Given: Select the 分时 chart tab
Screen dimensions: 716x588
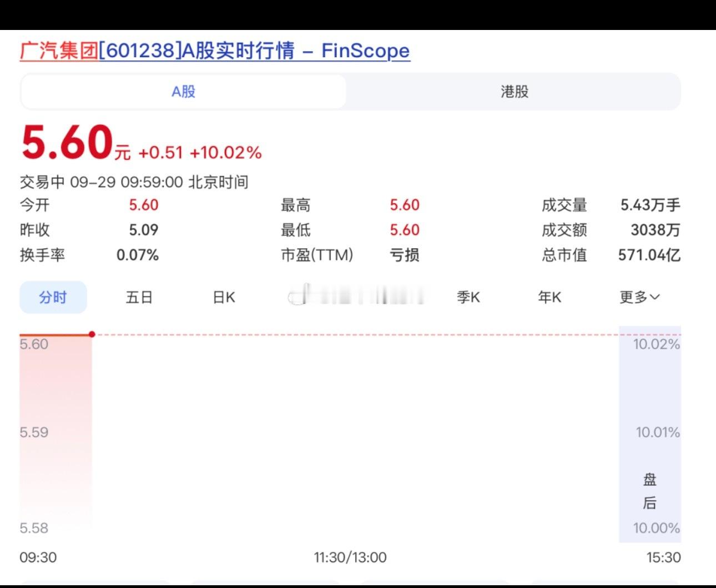Looking at the screenshot, I should (x=53, y=297).
